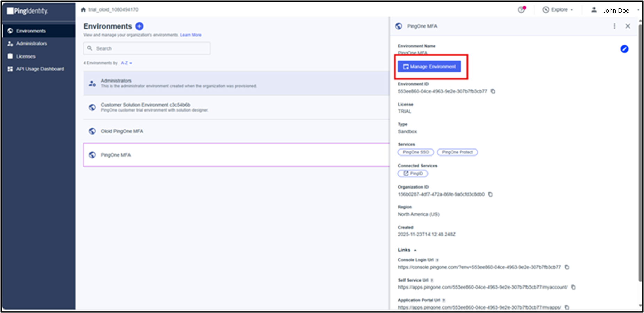This screenshot has width=644, height=313.
Task: Follow the Learn More link
Action: (191, 35)
